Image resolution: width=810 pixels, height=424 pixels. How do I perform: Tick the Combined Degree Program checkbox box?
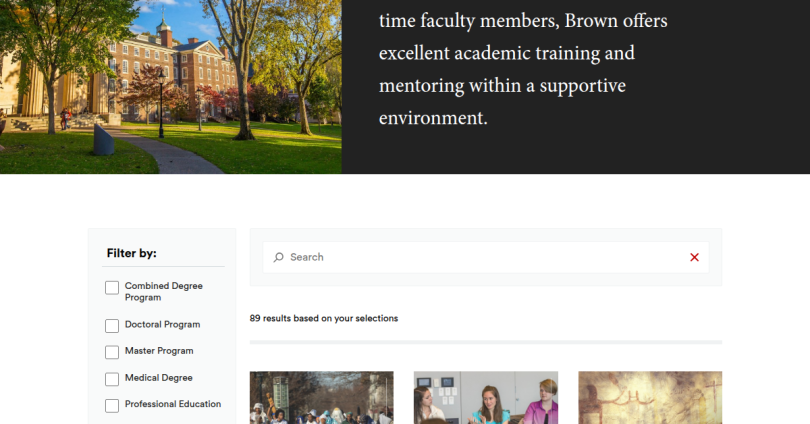[112, 288]
